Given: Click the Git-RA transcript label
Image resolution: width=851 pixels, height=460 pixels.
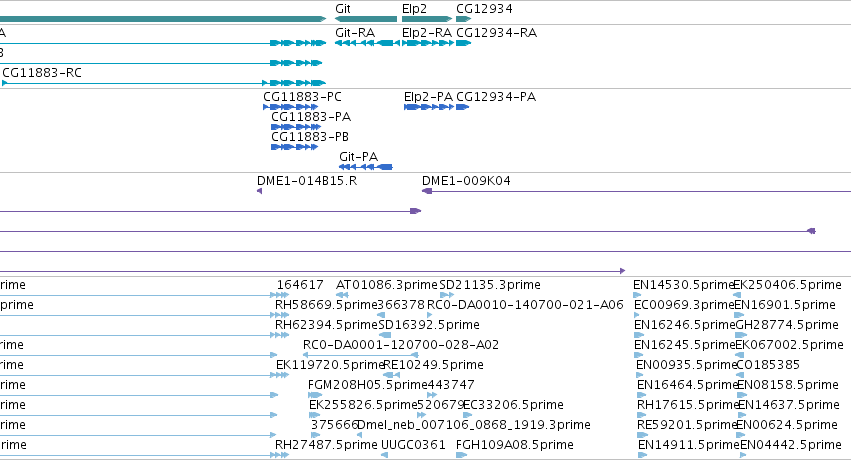Looking at the screenshot, I should pyautogui.click(x=355, y=33).
